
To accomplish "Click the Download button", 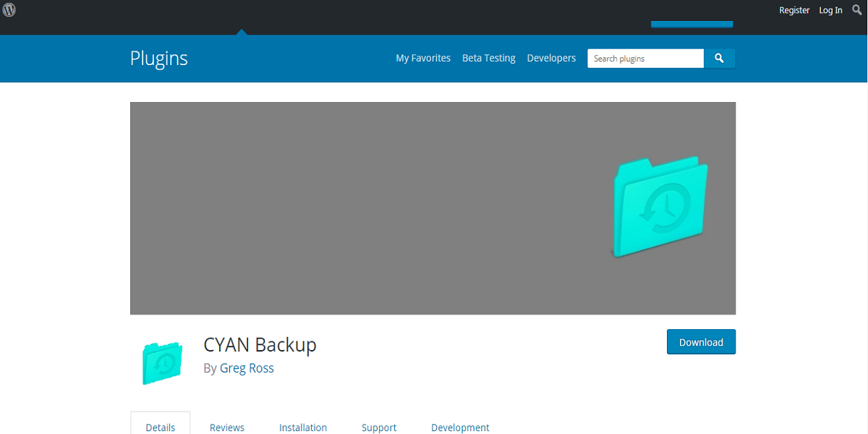I will click(x=701, y=342).
